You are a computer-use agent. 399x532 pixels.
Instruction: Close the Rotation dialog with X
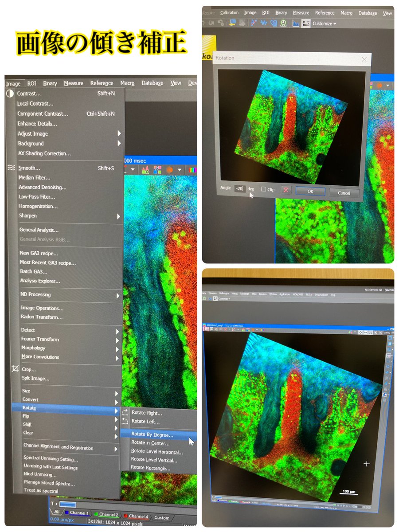(364, 59)
